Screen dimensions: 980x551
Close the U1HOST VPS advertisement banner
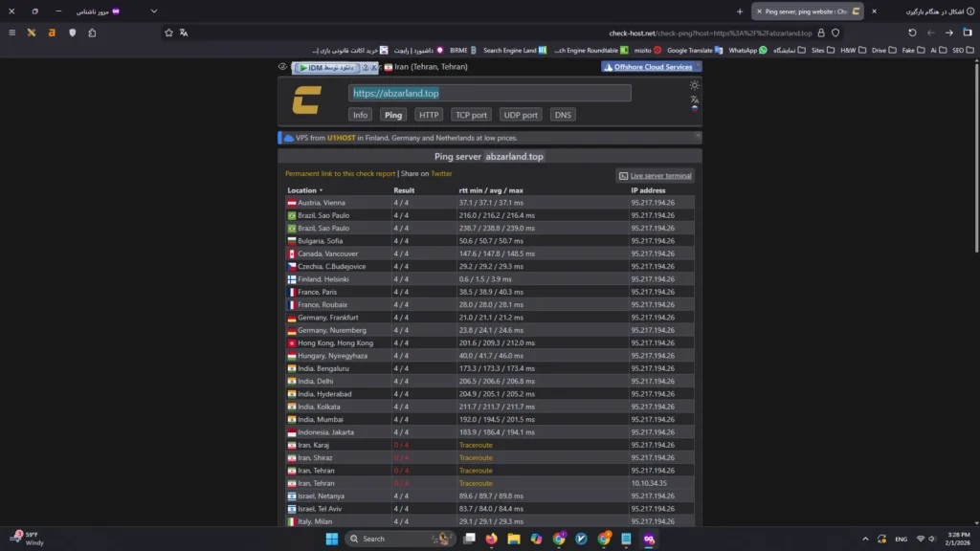(696, 138)
